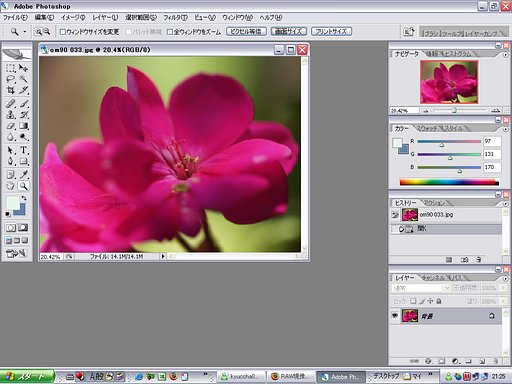Select the History Brush tool

pyautogui.click(x=23, y=115)
